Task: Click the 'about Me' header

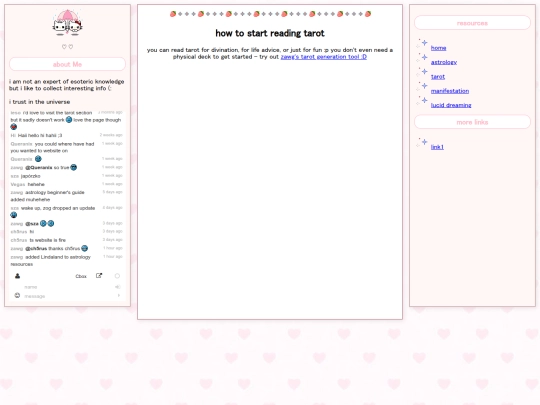Action: tap(68, 64)
